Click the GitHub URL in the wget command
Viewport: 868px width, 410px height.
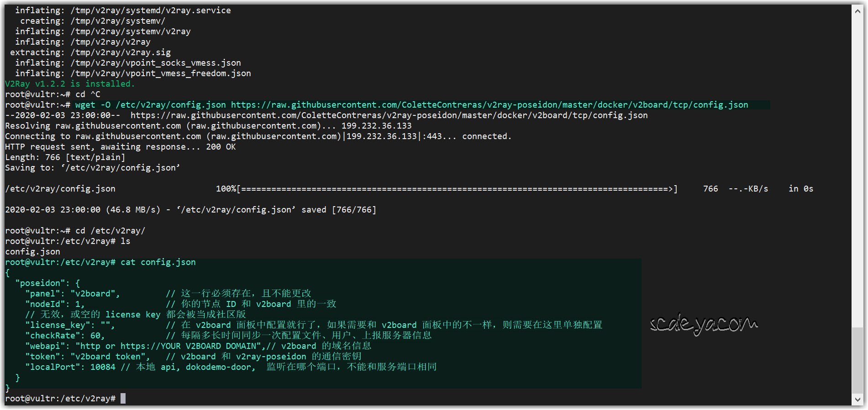(x=489, y=105)
